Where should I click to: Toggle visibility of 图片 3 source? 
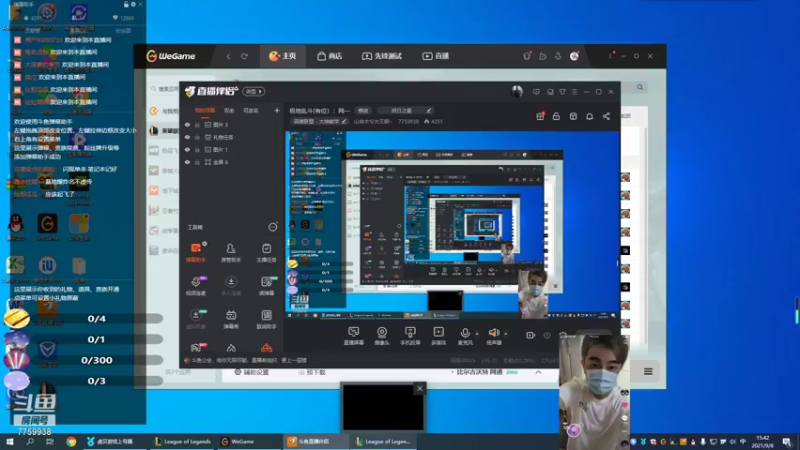[187, 124]
